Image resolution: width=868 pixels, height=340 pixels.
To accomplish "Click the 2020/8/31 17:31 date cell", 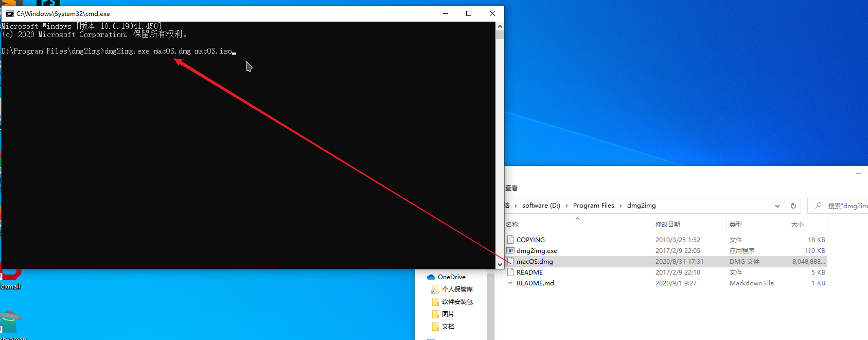I will coord(679,261).
